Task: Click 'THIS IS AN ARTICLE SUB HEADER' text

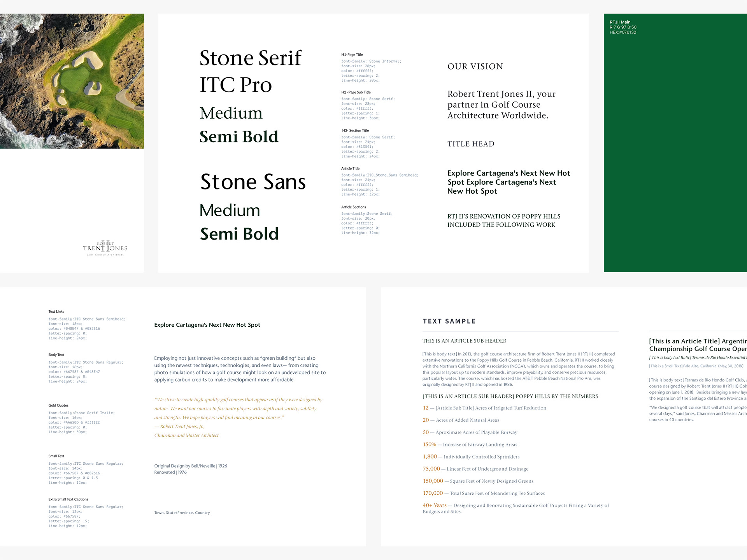Action: click(x=465, y=341)
